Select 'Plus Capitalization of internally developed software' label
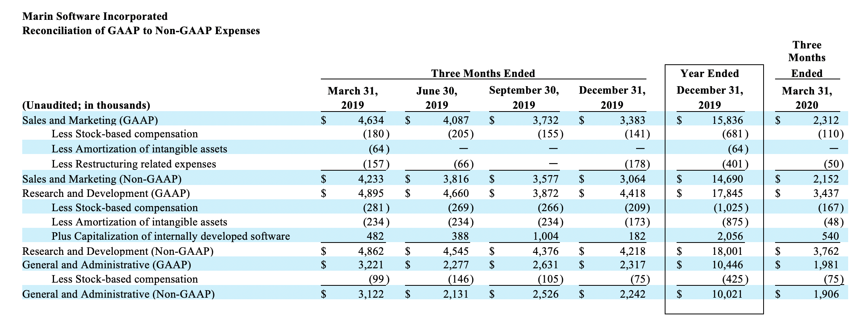Screen dimensions: 868x335 click(171, 236)
